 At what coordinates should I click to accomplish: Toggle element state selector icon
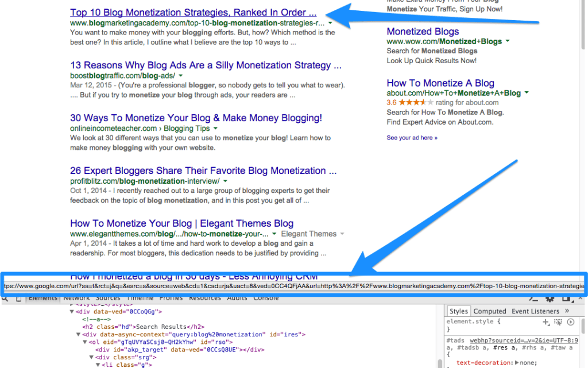(558, 322)
